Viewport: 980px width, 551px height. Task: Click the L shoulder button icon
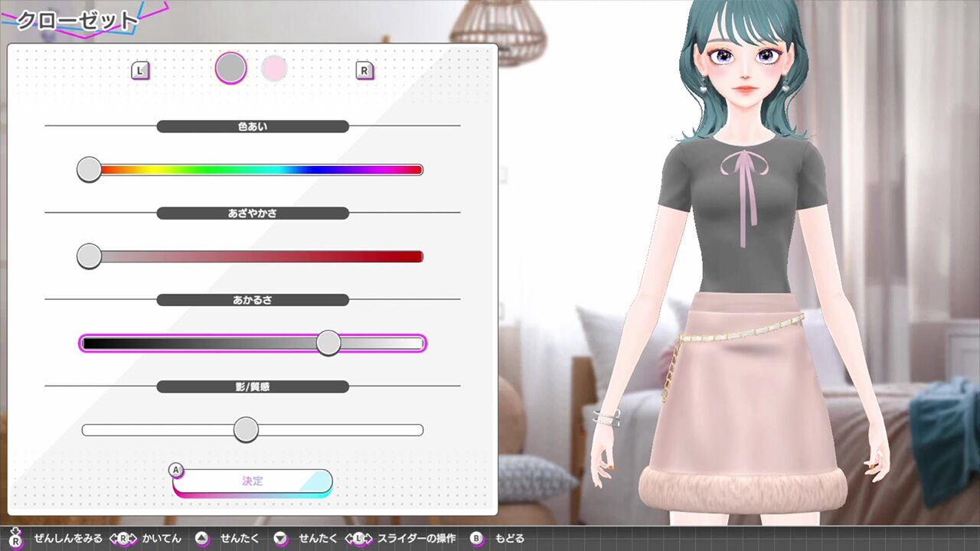(x=140, y=70)
